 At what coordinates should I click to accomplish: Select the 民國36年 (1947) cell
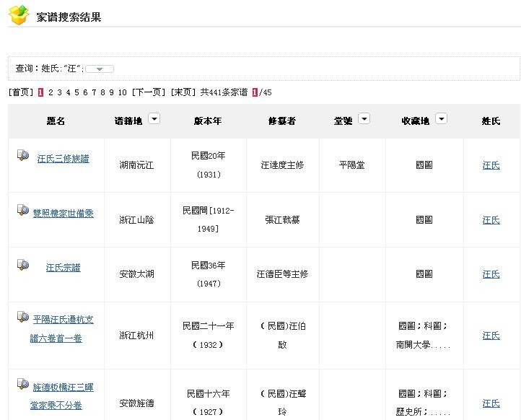(209, 274)
